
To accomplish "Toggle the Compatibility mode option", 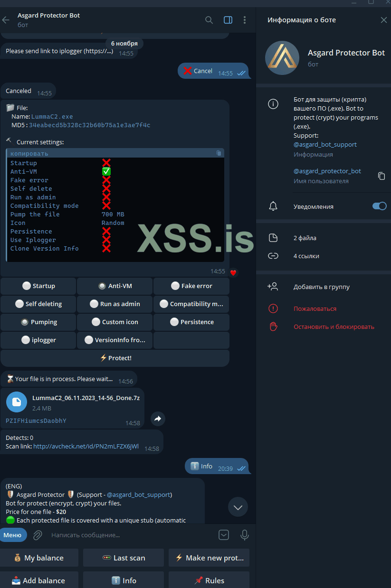I will [x=191, y=304].
